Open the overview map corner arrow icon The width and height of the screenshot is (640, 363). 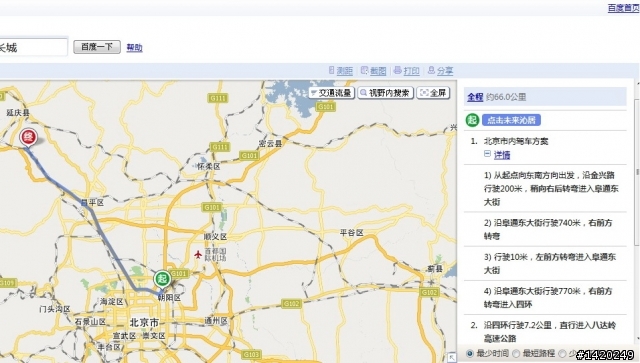[x=451, y=357]
